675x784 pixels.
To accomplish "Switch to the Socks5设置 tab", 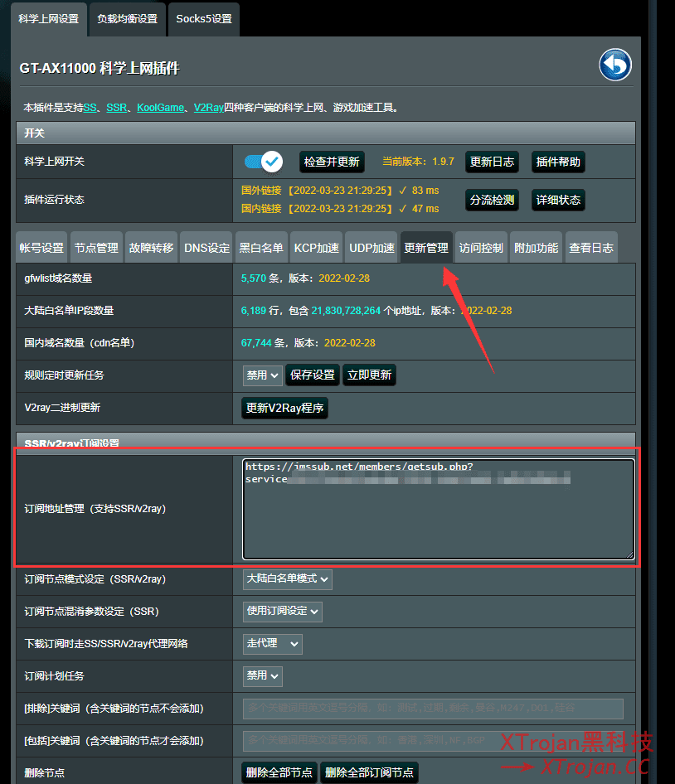I will click(204, 19).
